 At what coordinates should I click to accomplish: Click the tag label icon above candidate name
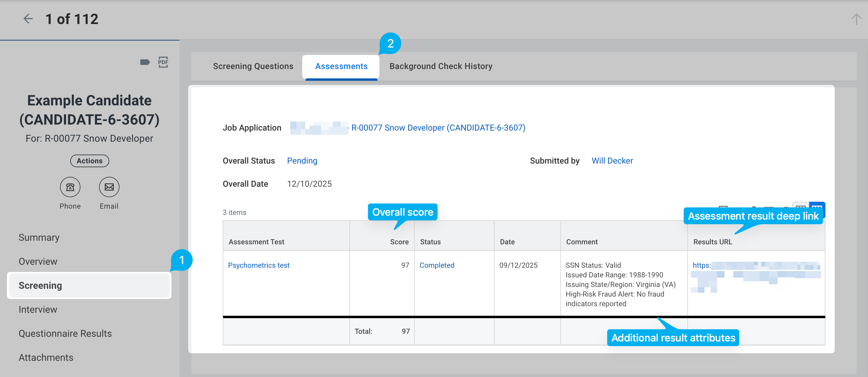click(145, 62)
